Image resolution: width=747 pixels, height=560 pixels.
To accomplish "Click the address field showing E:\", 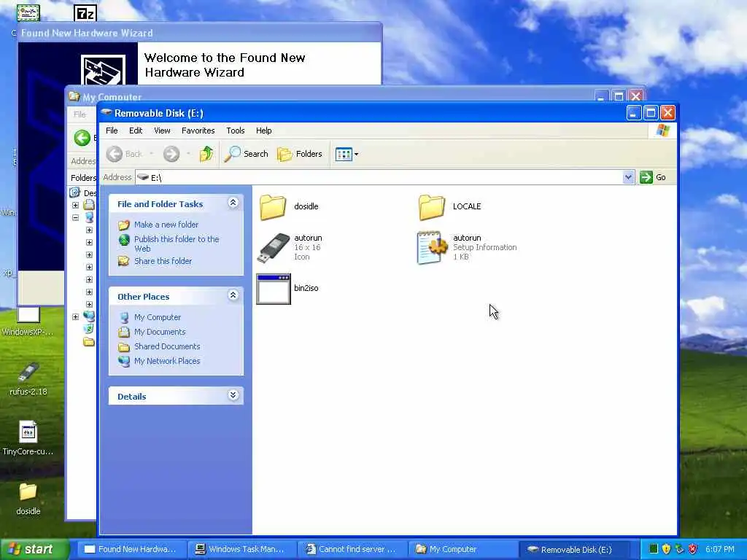I will 379,177.
